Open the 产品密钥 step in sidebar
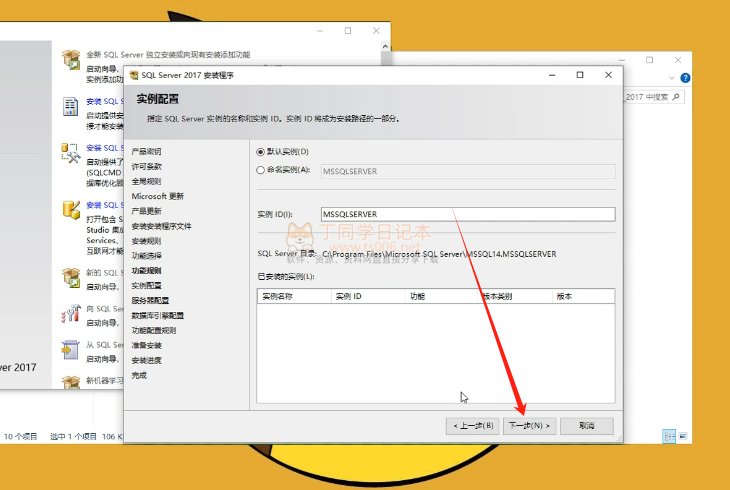Image resolution: width=730 pixels, height=490 pixels. pyautogui.click(x=146, y=152)
